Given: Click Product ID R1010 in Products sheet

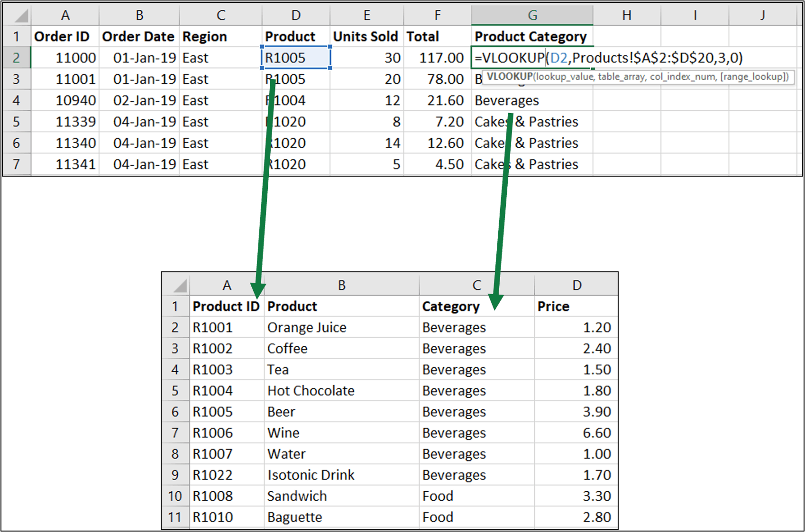Looking at the screenshot, I should [x=227, y=517].
